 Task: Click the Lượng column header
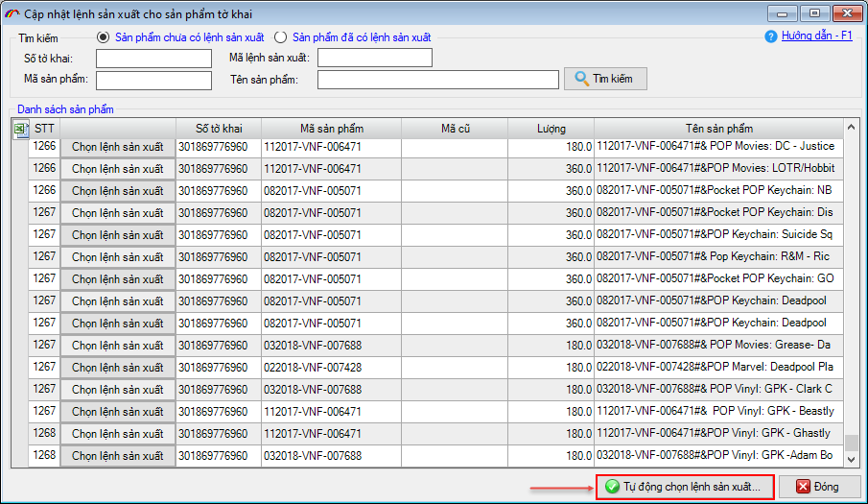pyautogui.click(x=551, y=129)
